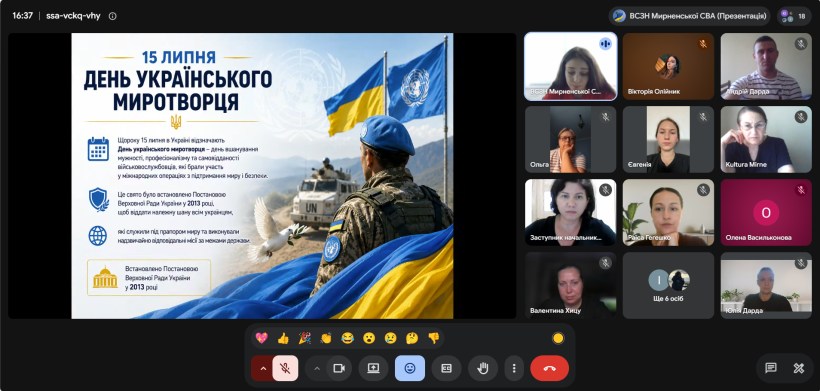Image resolution: width=820 pixels, height=391 pixels.
Task: Select Валентина Хицу participant tile
Action: tap(571, 285)
